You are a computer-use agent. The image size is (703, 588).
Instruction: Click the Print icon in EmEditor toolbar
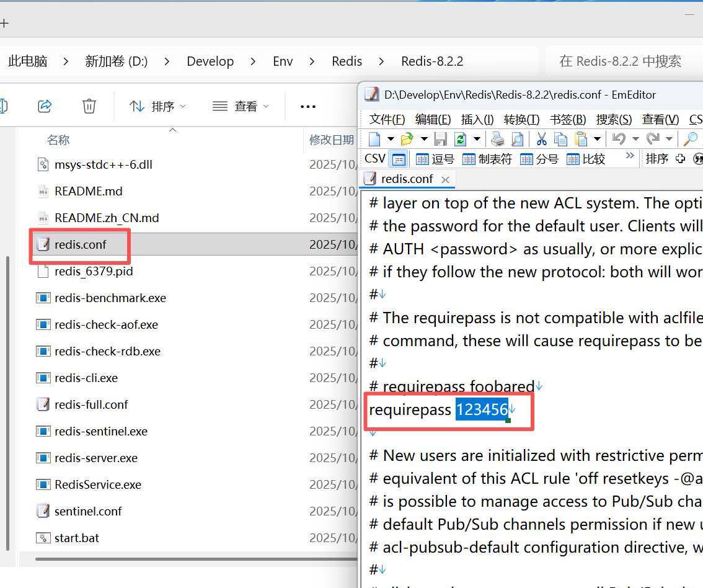point(497,139)
